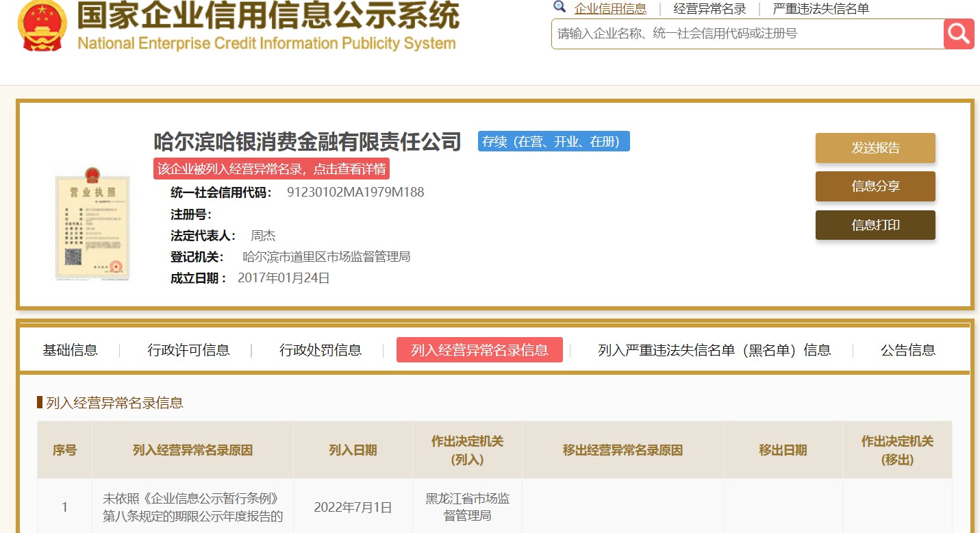Select the 列入经营异常名录信息 tab
Viewport: 980px width, 533px height.
(x=479, y=350)
